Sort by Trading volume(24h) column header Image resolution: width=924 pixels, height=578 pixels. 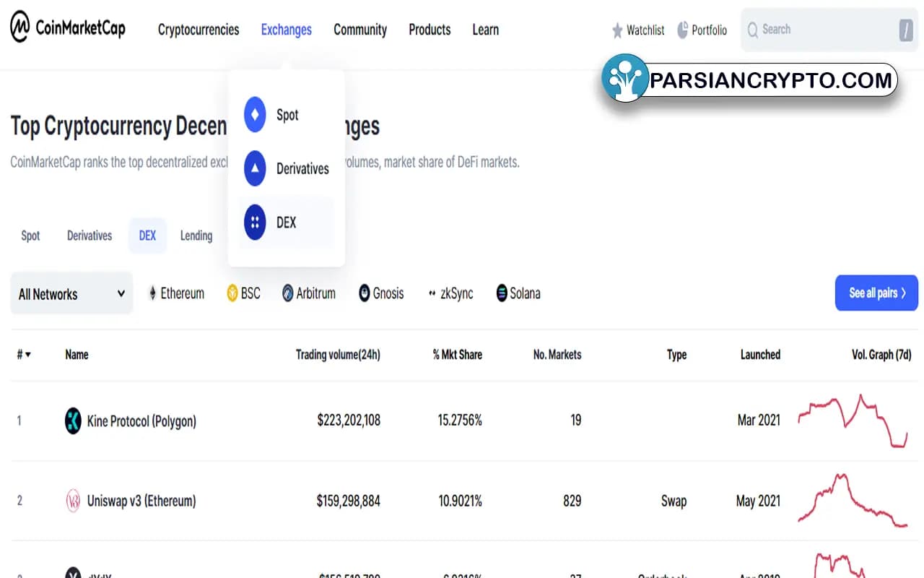coord(338,355)
